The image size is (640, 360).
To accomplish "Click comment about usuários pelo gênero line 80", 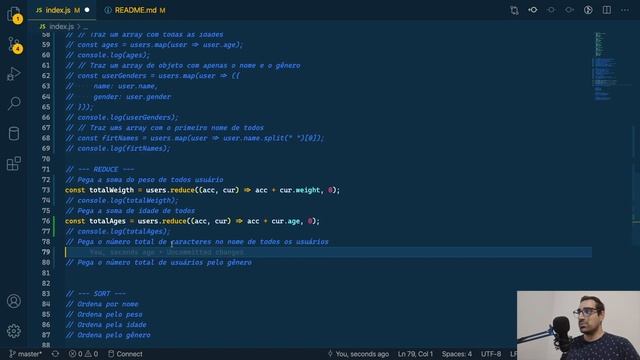I will coord(158,262).
